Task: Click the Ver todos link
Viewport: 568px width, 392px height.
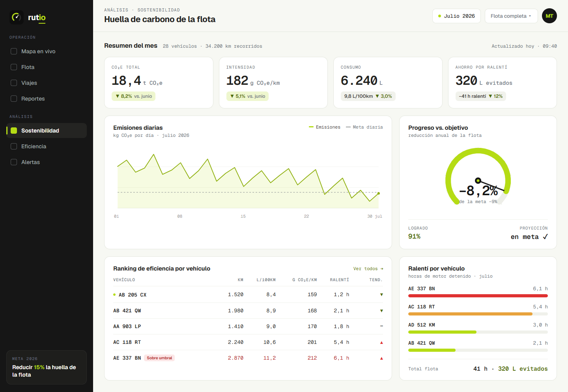Action: pyautogui.click(x=368, y=269)
